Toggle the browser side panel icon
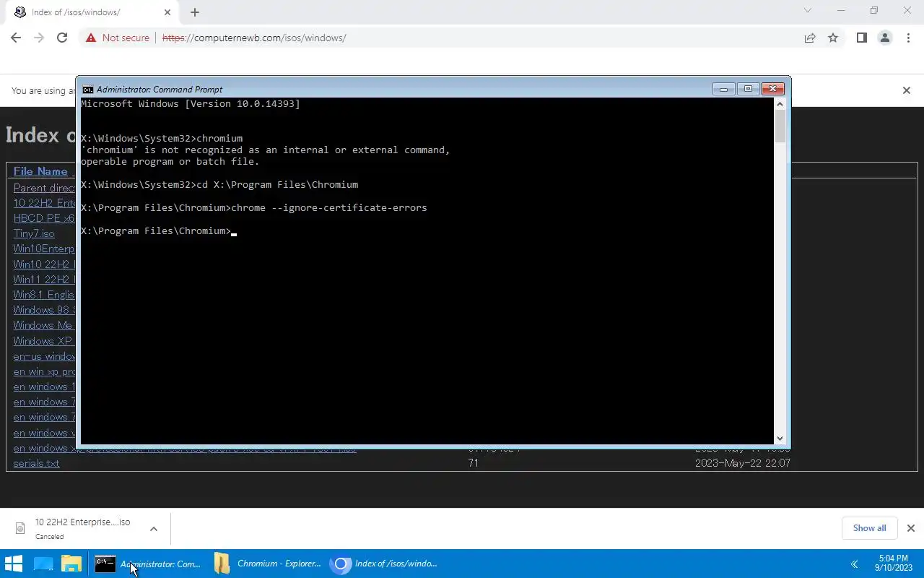The image size is (924, 578). (x=861, y=38)
